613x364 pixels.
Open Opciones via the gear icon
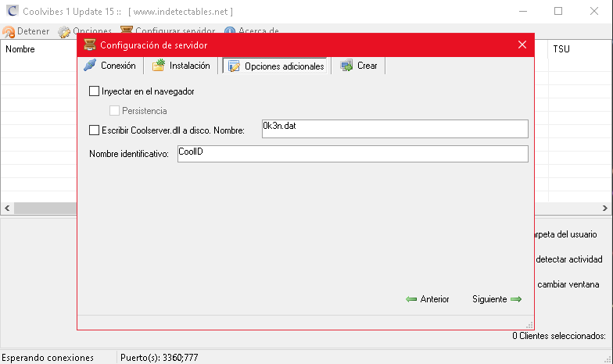(64, 31)
